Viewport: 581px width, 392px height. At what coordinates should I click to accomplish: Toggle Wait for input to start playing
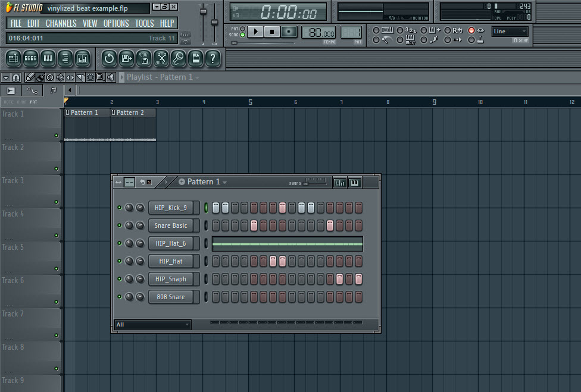point(400,40)
